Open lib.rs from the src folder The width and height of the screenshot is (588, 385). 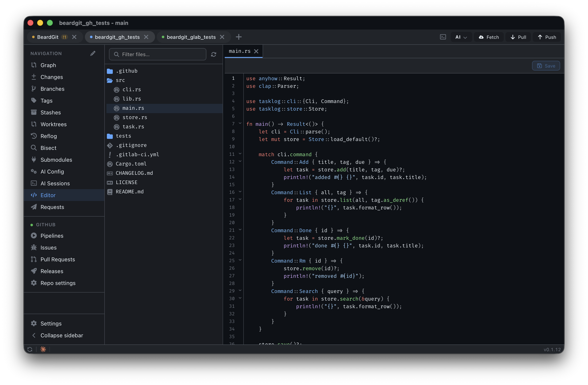tap(165, 99)
